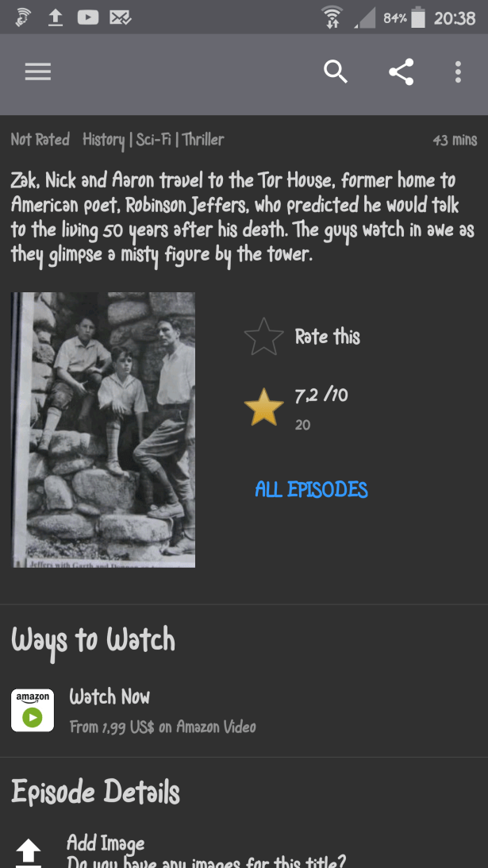Open the three-dot overflow menu

click(x=458, y=72)
